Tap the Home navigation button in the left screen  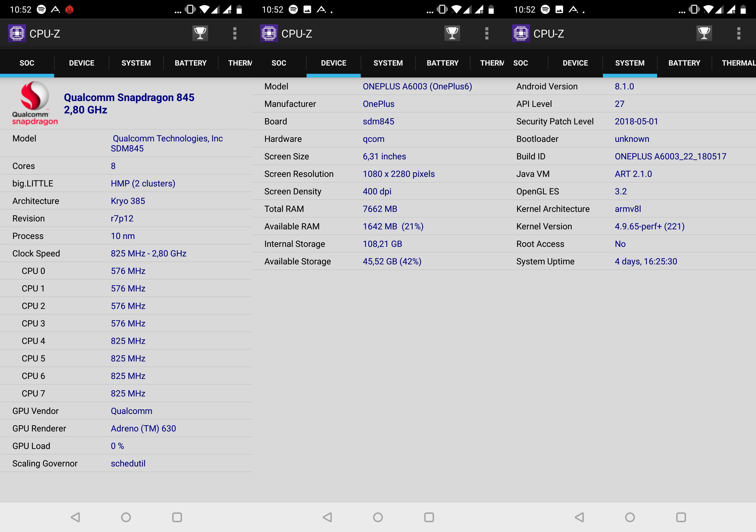[x=126, y=517]
